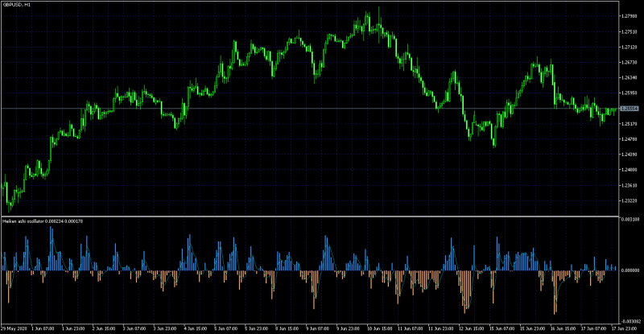Screen dimensions: 644x334
Task: Click the oscillator upper scale value 0.003108
Action: tap(631, 220)
